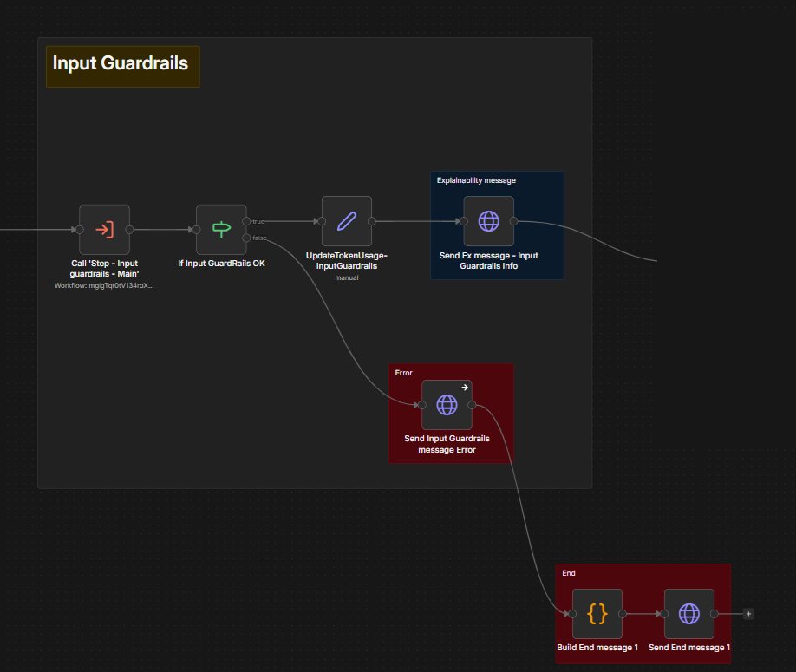This screenshot has width=796, height=672.
Task: Click the Send Ex message globe node
Action: coord(489,221)
